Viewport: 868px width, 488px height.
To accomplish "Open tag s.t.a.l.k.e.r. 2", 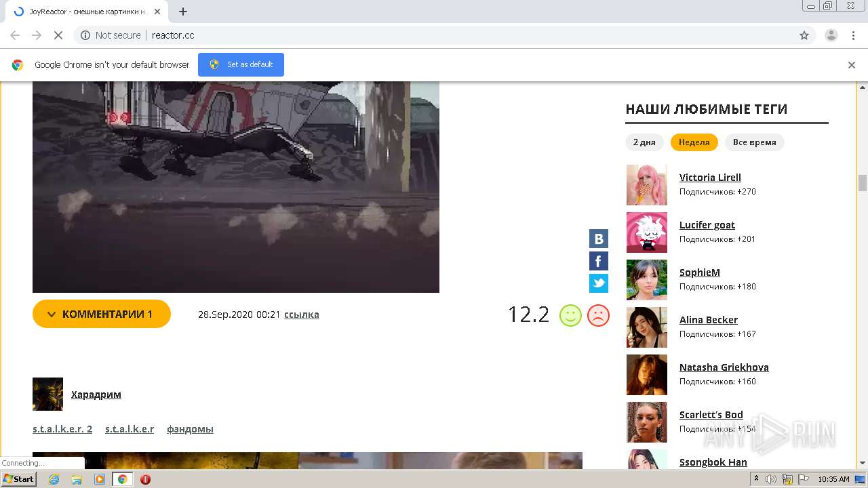I will (62, 429).
